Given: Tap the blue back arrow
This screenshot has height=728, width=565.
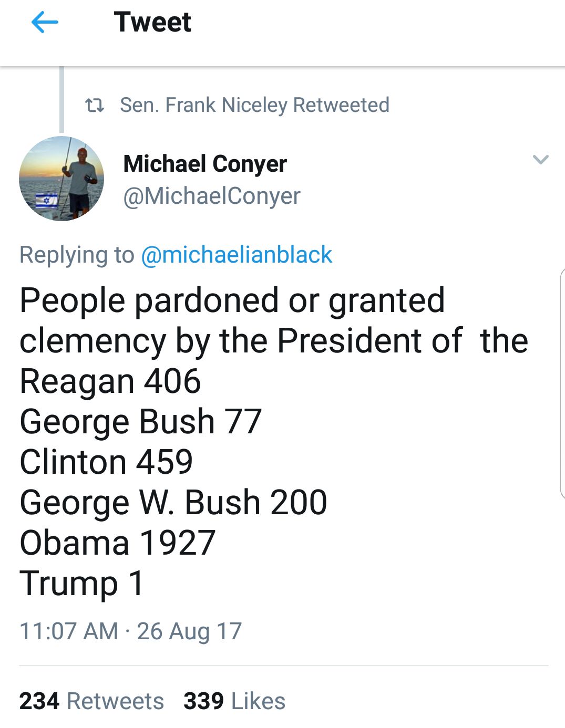Looking at the screenshot, I should click(45, 23).
